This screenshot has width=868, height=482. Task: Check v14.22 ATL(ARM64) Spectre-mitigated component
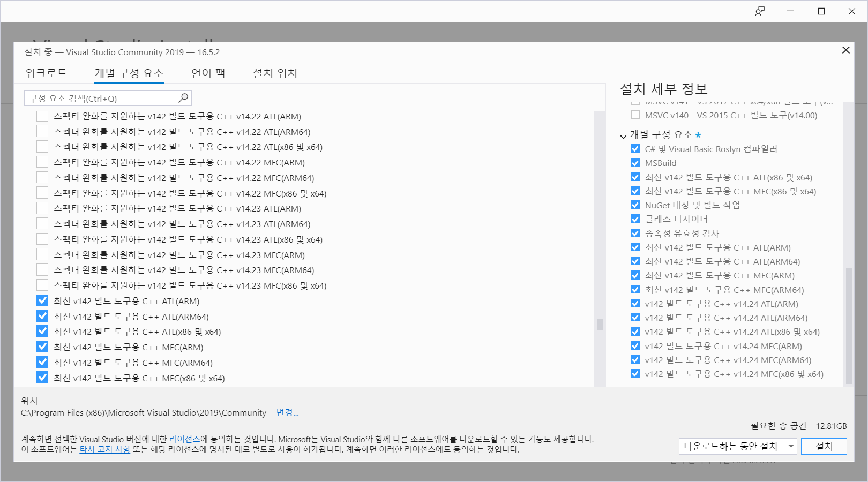[x=42, y=132]
